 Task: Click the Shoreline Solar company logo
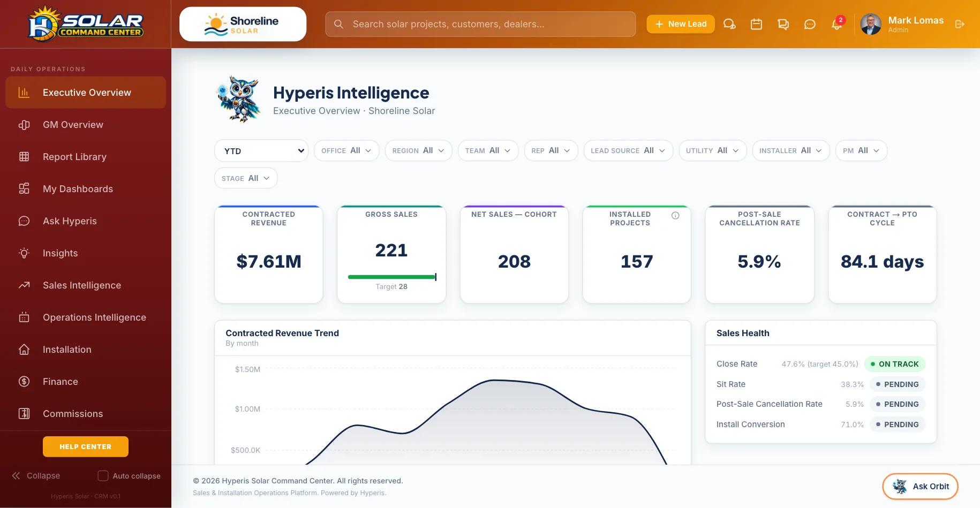243,24
